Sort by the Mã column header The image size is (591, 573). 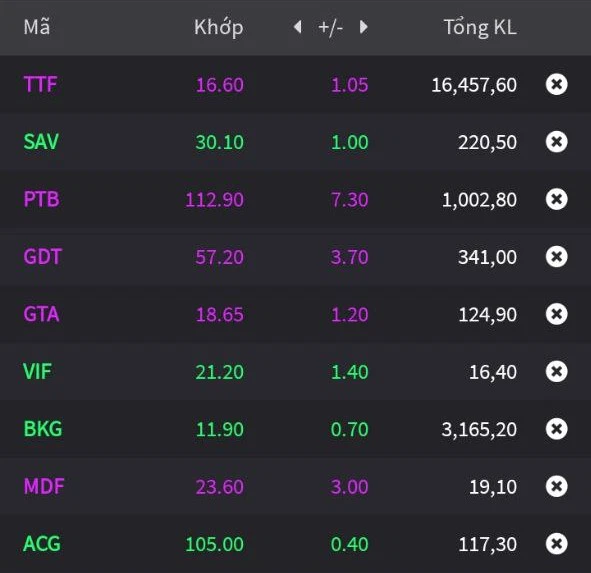pyautogui.click(x=37, y=27)
